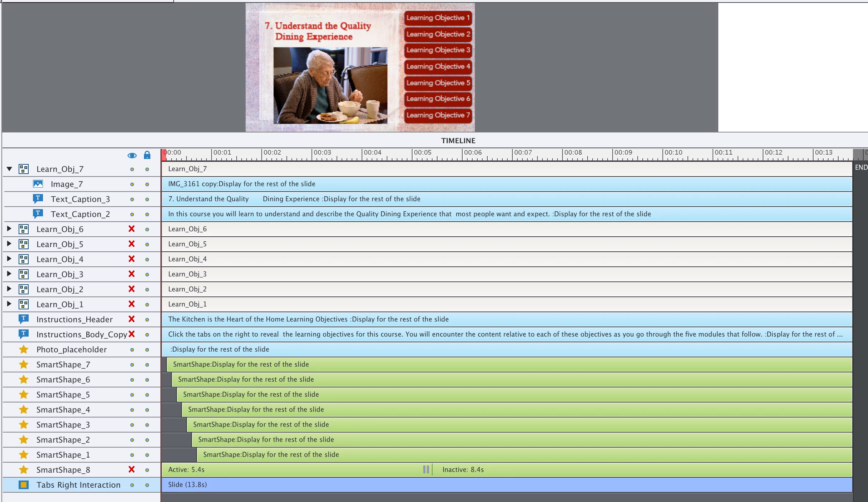Viewport: 868px width, 502px height.
Task: Select the Learning Objective 3 tab button
Action: coord(438,50)
